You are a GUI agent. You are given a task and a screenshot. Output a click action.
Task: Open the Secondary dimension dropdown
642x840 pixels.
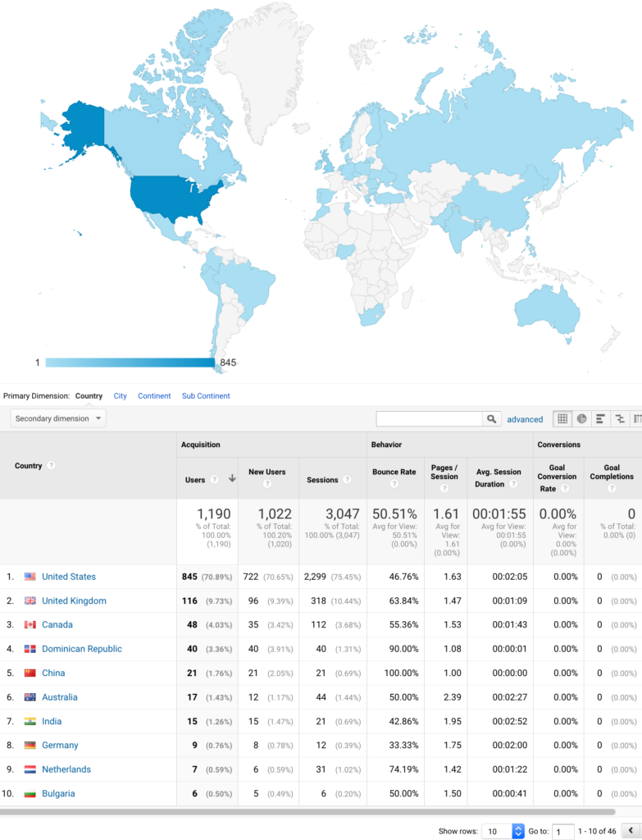pos(58,418)
